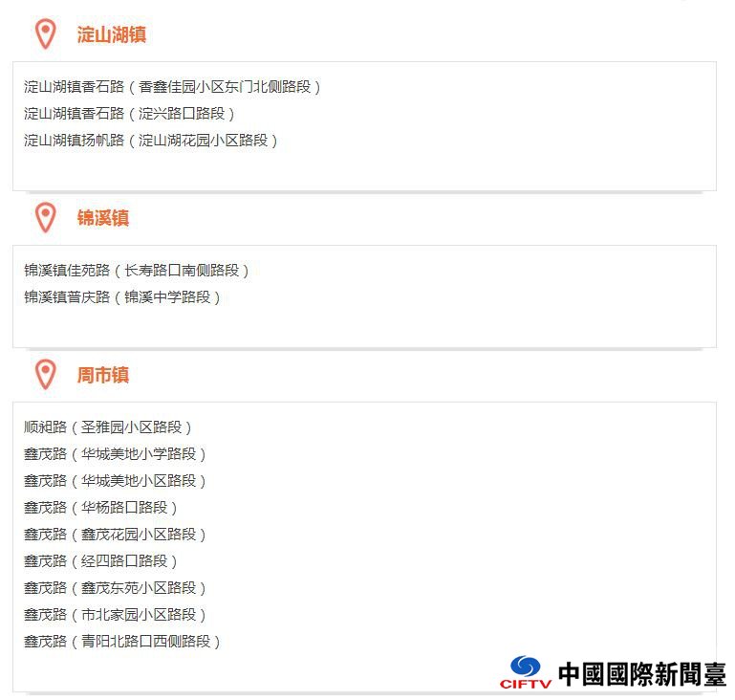Select the 锦溪镇 section heading
This screenshot has width=735, height=700.
pyautogui.click(x=103, y=218)
